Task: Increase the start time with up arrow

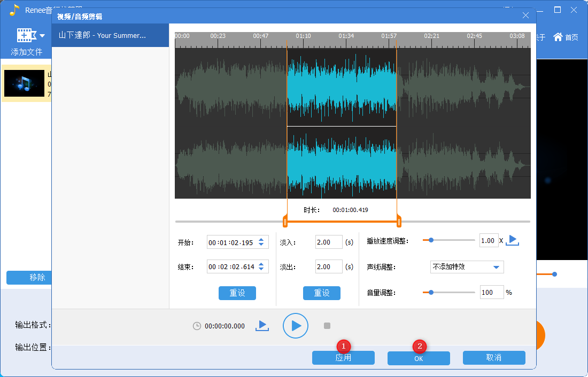Action: (261, 239)
